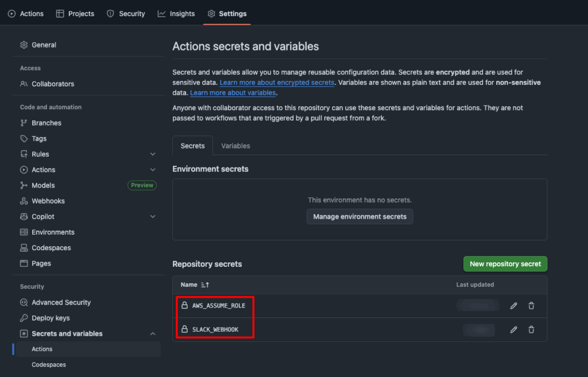Switch to the Variables tab
The image size is (588, 377).
(235, 146)
